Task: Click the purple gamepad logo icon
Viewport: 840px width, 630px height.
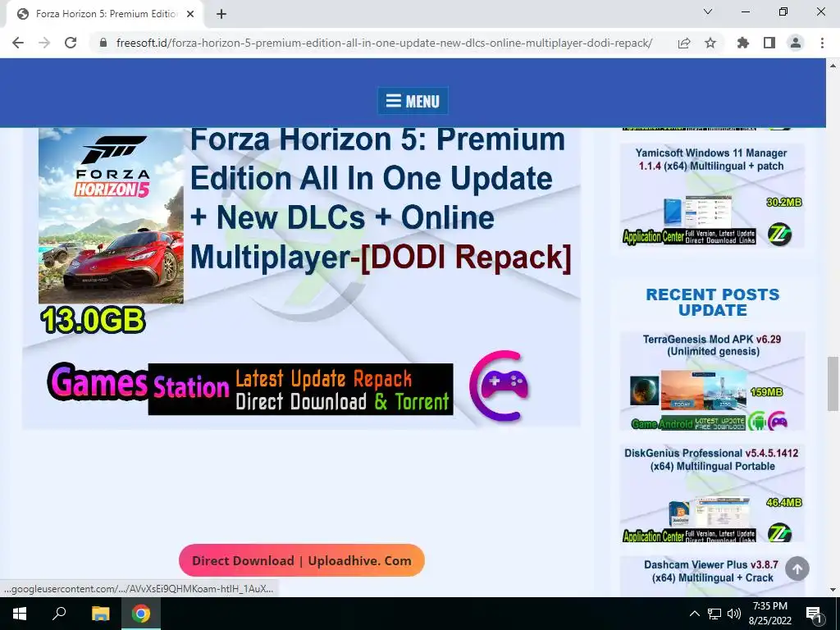Action: pos(500,386)
